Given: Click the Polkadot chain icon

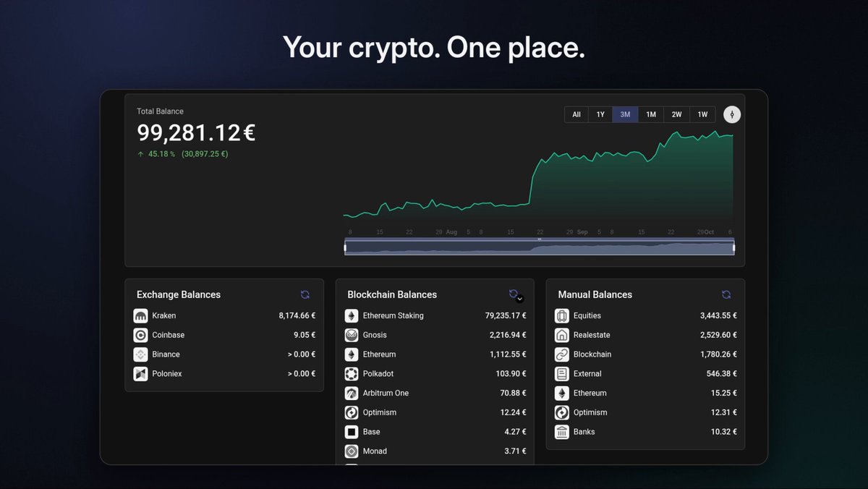Looking at the screenshot, I should point(351,374).
